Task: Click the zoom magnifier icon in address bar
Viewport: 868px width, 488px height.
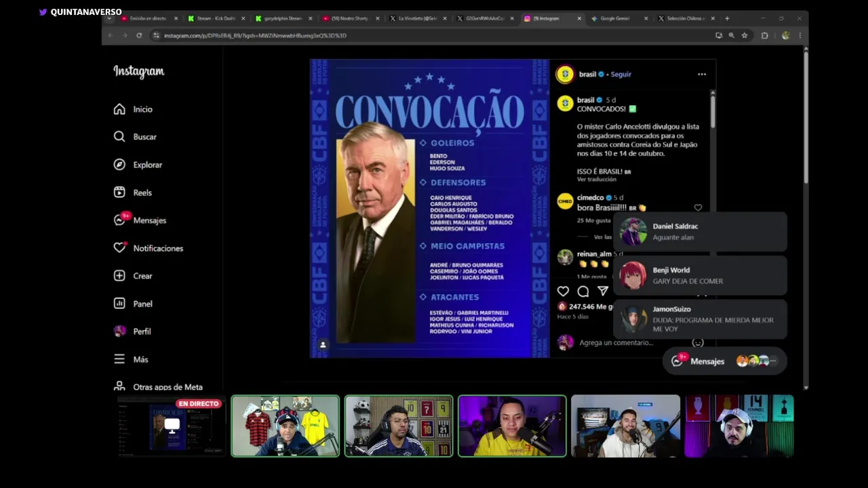Action: click(731, 35)
